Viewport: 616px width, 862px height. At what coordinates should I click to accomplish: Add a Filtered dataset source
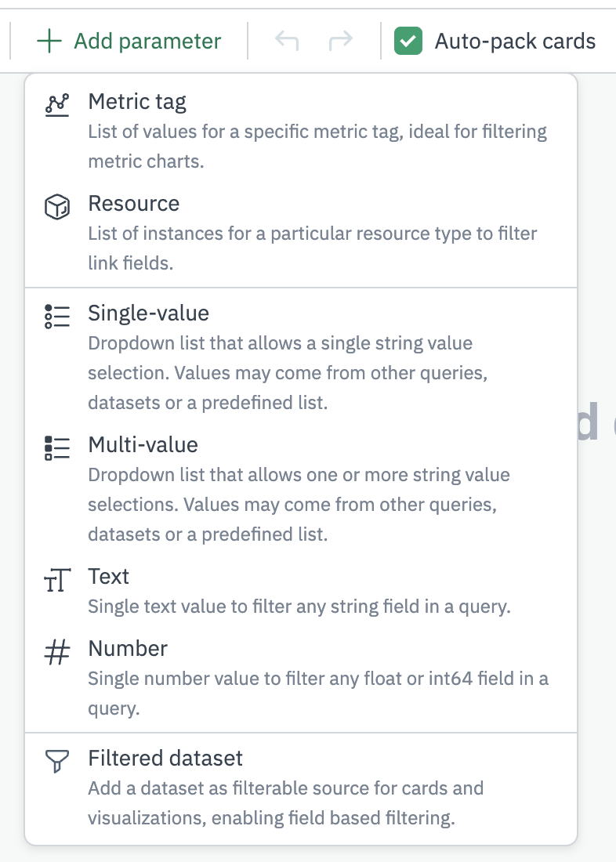pos(165,759)
